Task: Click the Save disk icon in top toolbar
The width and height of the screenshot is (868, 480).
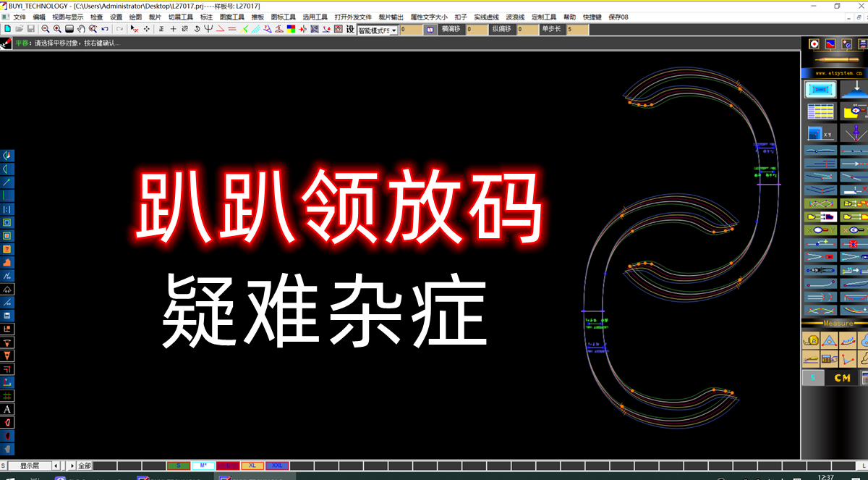Action: (x=30, y=29)
